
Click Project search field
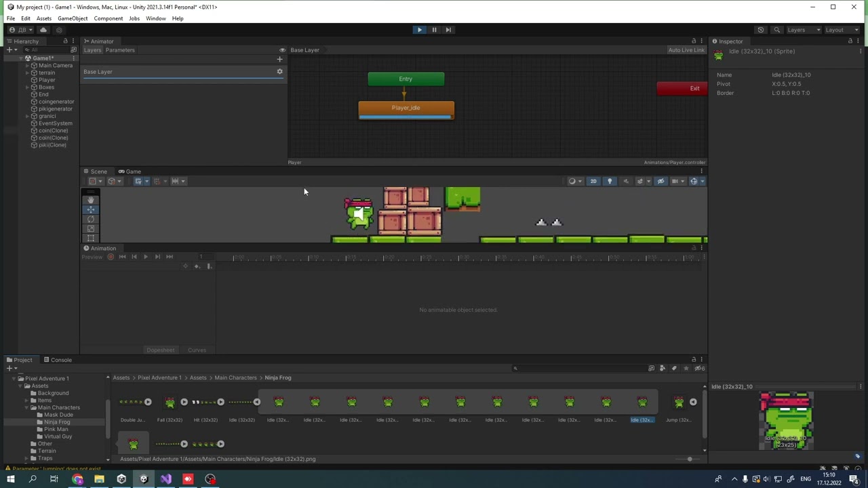click(x=580, y=369)
